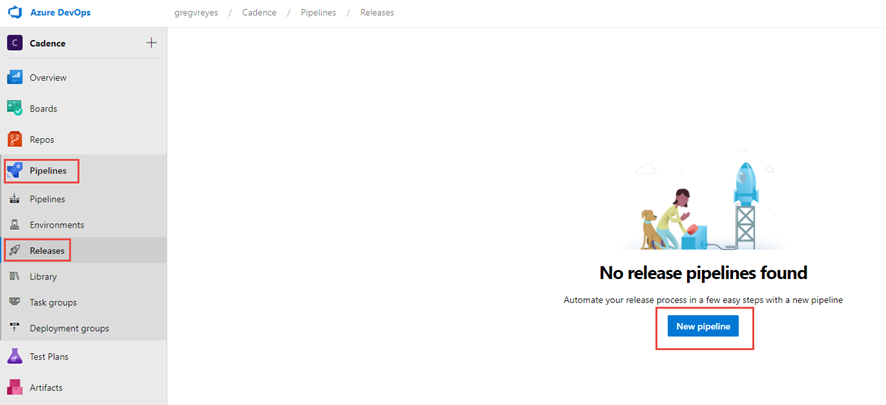
Task: Click the "No release pipelines found" heading
Action: pyautogui.click(x=703, y=273)
